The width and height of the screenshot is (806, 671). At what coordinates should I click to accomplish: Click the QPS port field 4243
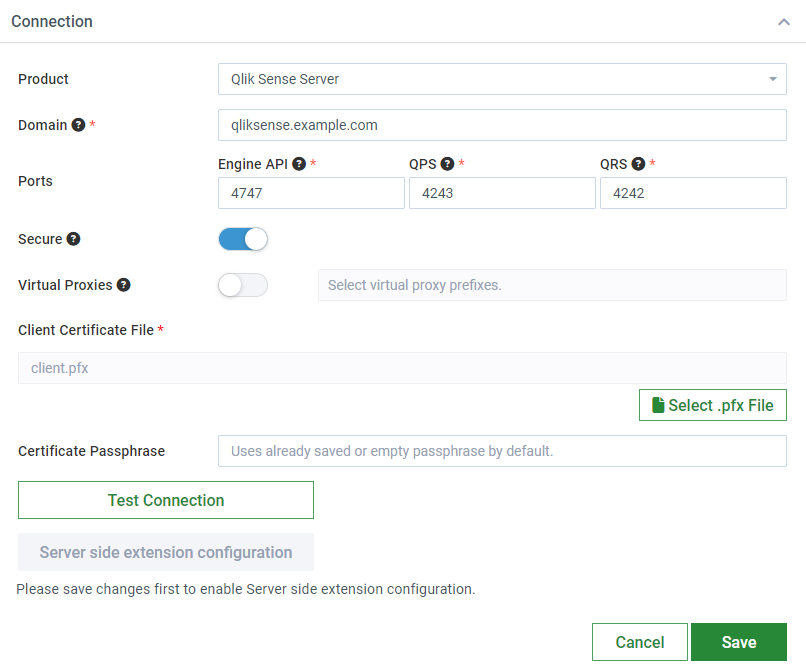coord(502,193)
